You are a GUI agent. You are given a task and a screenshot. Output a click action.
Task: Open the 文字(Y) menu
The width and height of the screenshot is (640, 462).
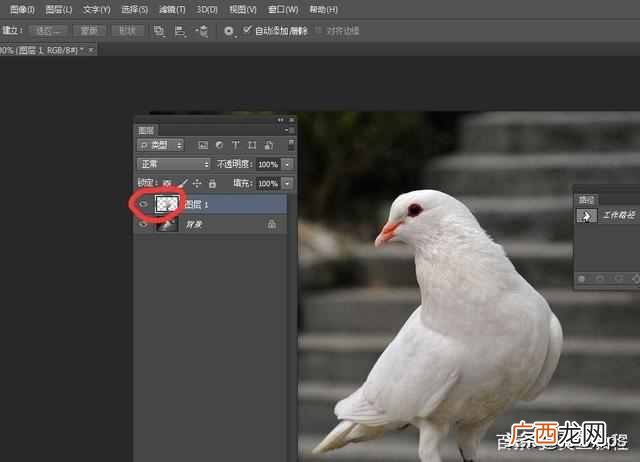[96, 9]
